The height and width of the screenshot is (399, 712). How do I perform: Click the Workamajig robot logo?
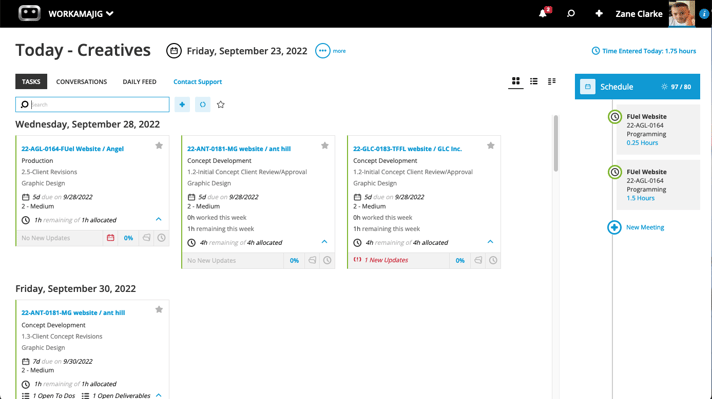coord(30,13)
